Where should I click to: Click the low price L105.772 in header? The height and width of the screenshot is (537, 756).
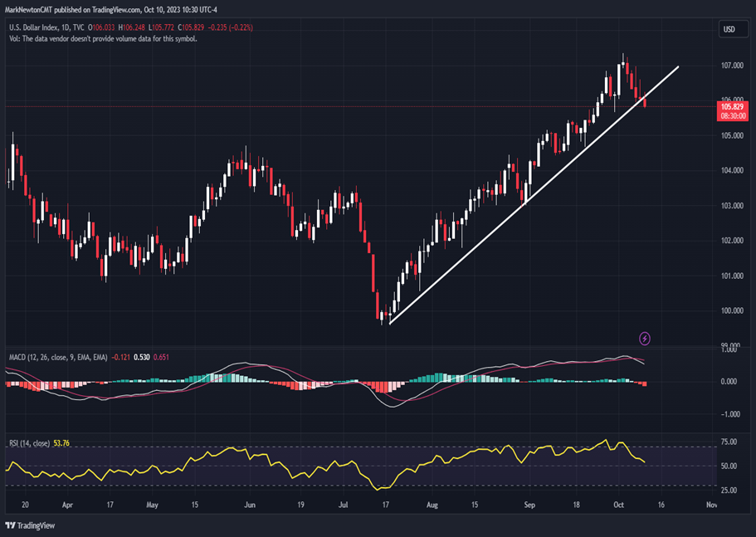pos(161,27)
